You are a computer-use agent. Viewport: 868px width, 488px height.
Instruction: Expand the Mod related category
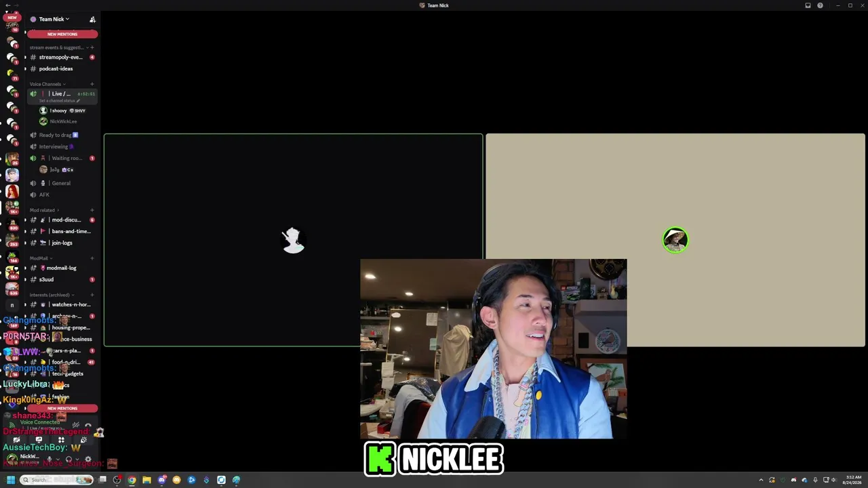point(43,210)
